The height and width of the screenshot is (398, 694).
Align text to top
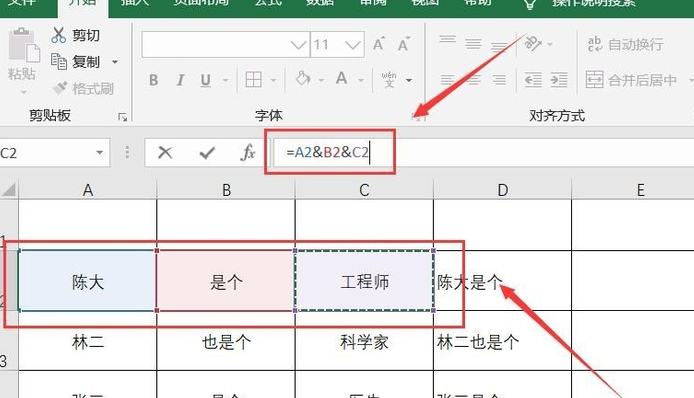pyautogui.click(x=447, y=41)
